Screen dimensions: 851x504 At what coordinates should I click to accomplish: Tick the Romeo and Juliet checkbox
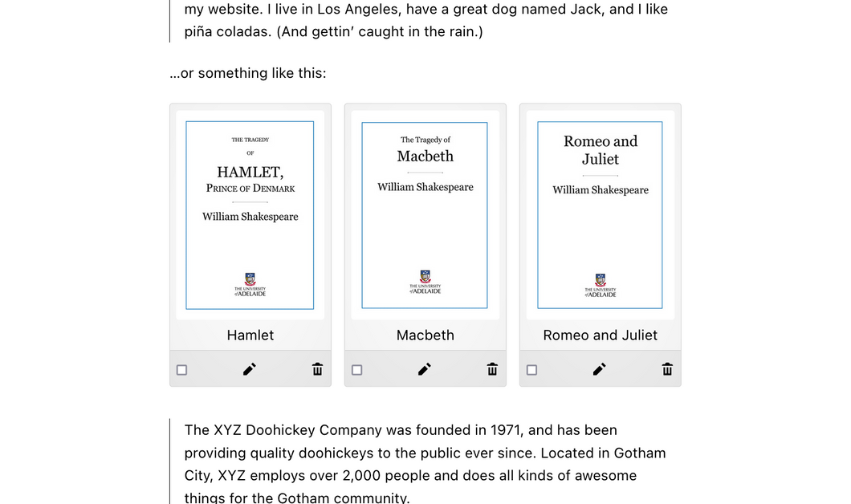pos(531,370)
